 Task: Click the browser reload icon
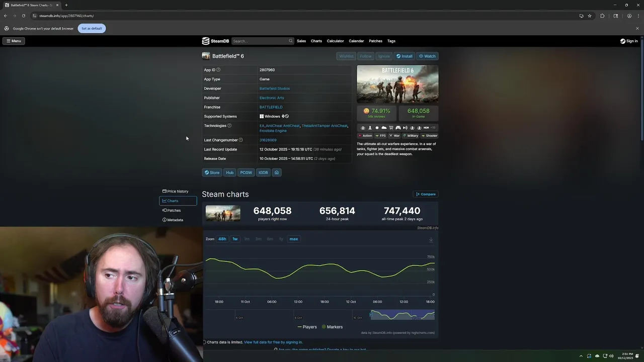[23, 16]
